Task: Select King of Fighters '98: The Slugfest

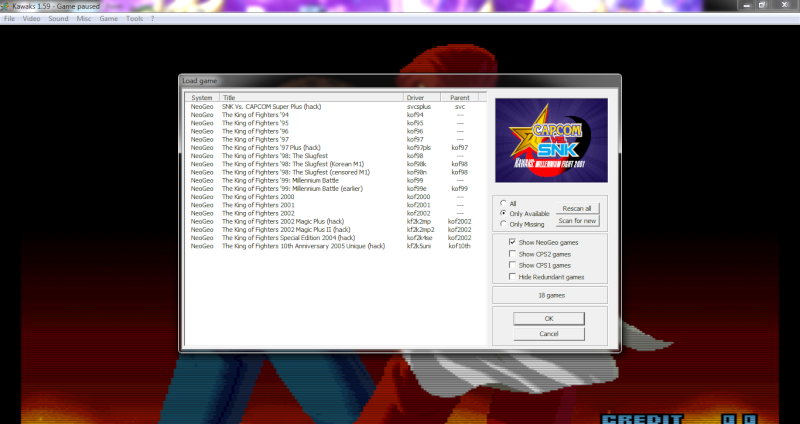Action: [335, 156]
